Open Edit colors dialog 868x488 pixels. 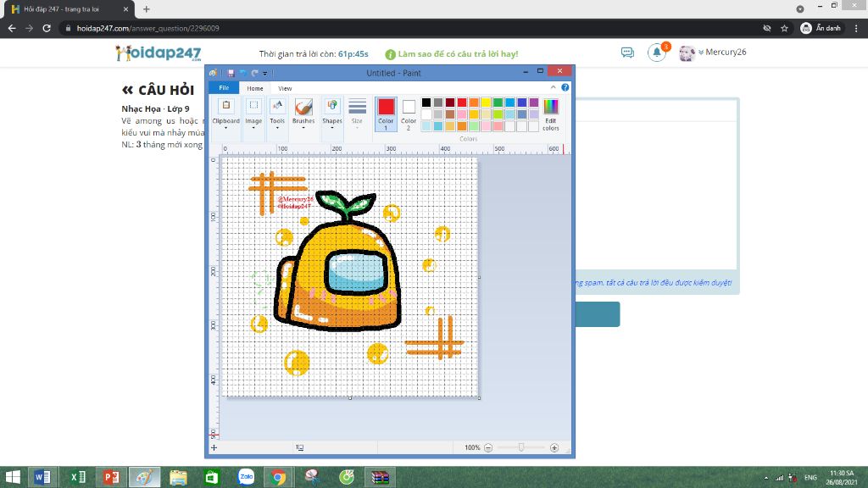click(x=550, y=114)
